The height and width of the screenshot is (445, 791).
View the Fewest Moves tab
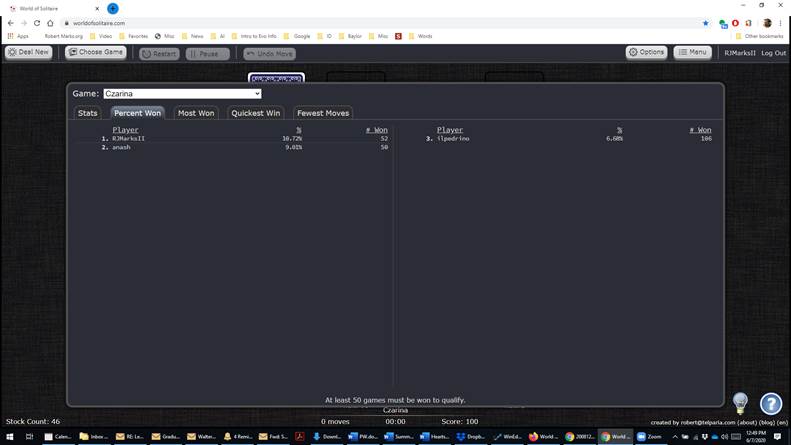click(x=323, y=113)
